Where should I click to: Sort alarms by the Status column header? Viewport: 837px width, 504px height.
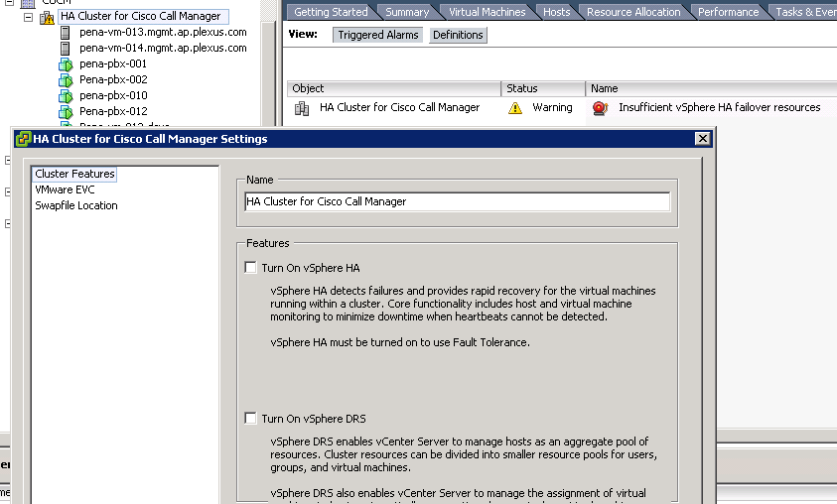543,88
